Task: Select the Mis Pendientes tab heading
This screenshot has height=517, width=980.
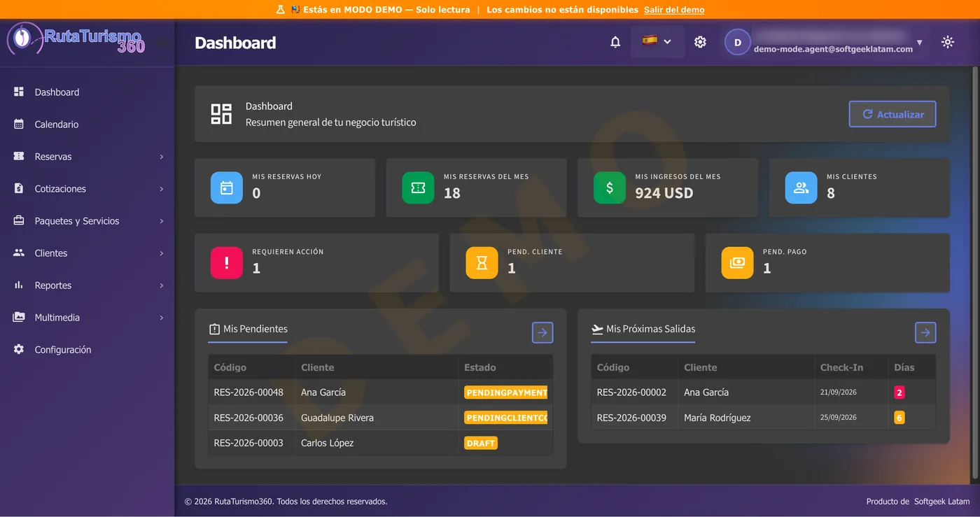Action: coord(248,330)
